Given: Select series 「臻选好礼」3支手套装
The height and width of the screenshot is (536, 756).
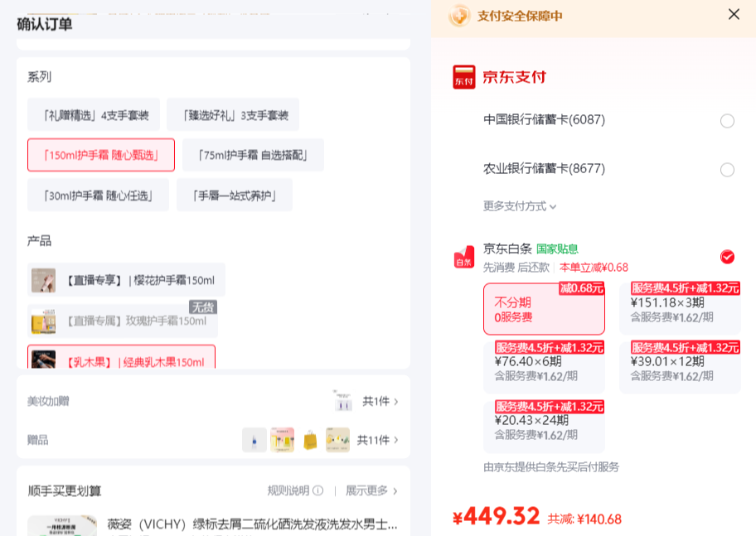Looking at the screenshot, I should pyautogui.click(x=233, y=114).
